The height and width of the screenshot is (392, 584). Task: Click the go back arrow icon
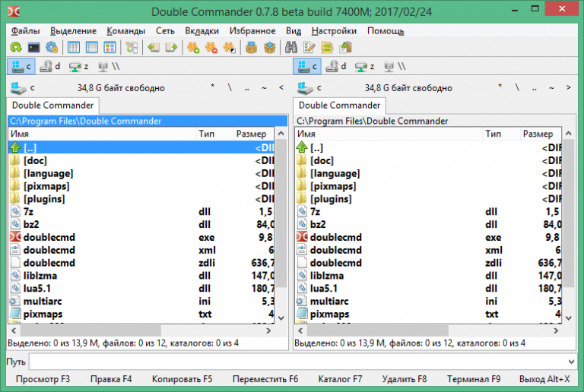tap(154, 48)
